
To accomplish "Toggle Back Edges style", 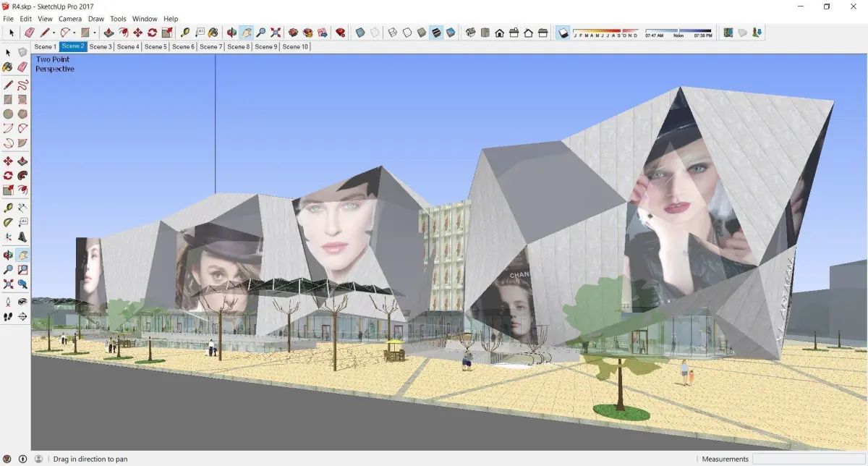I will point(374,33).
